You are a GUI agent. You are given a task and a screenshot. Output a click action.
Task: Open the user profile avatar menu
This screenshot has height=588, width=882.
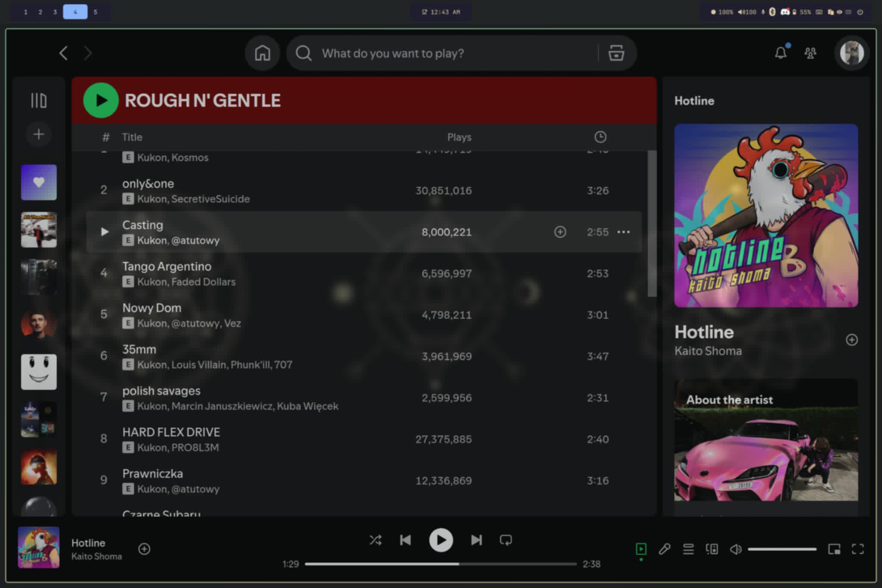pyautogui.click(x=851, y=53)
